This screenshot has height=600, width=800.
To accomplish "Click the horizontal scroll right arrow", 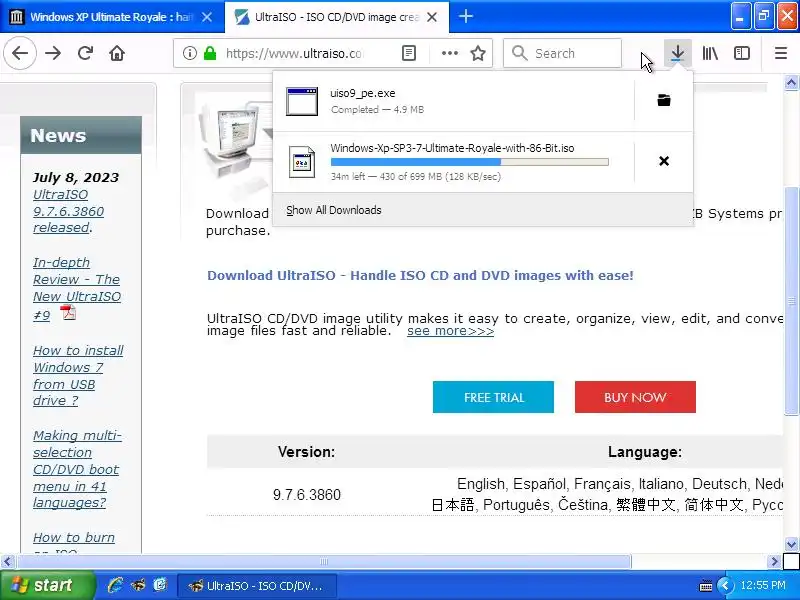I will (774, 562).
